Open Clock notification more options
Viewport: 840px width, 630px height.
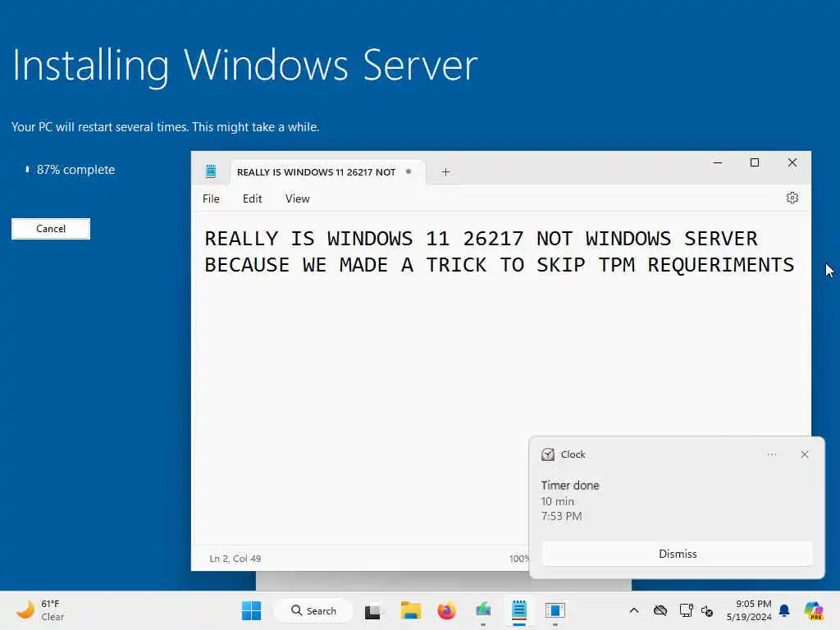(771, 454)
